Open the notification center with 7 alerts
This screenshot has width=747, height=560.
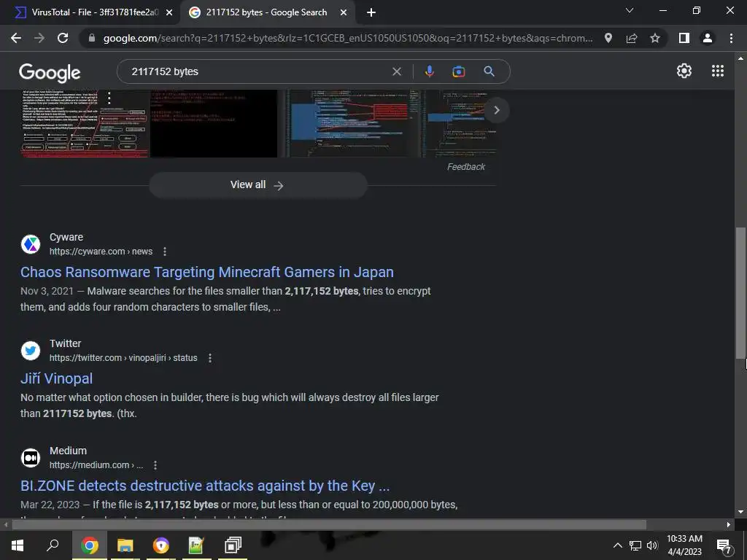[724, 546]
